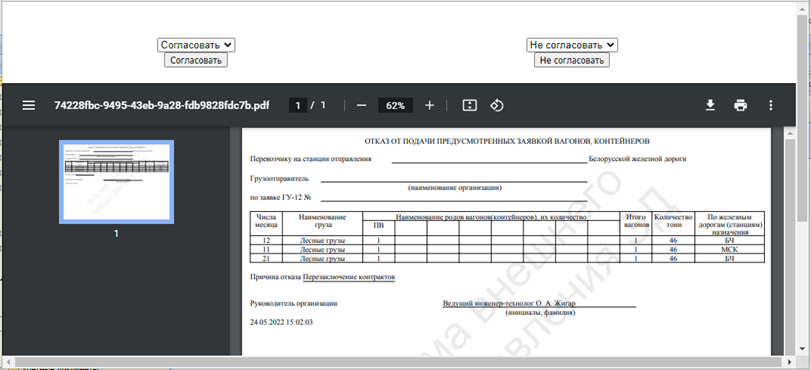
Task: Download the PDF file
Action: [710, 106]
